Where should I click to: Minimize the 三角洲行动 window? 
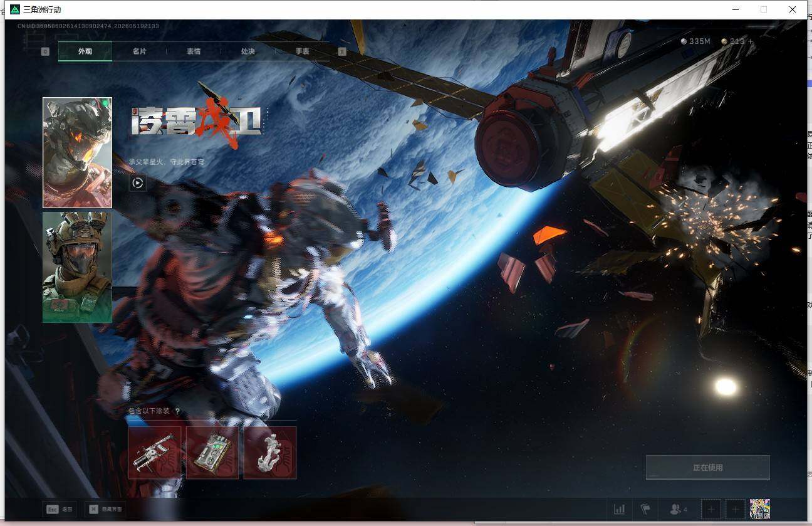(x=735, y=9)
